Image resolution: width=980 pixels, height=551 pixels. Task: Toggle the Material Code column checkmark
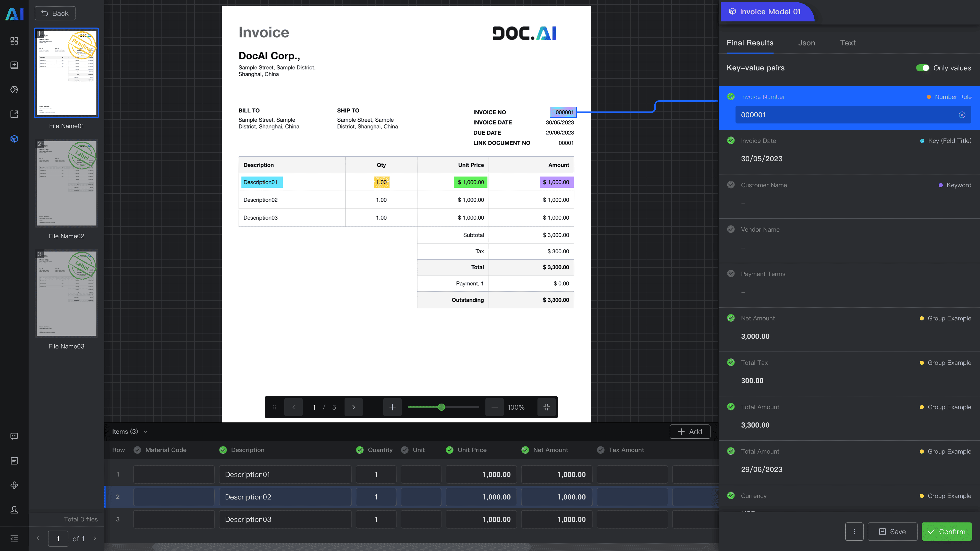pyautogui.click(x=137, y=450)
